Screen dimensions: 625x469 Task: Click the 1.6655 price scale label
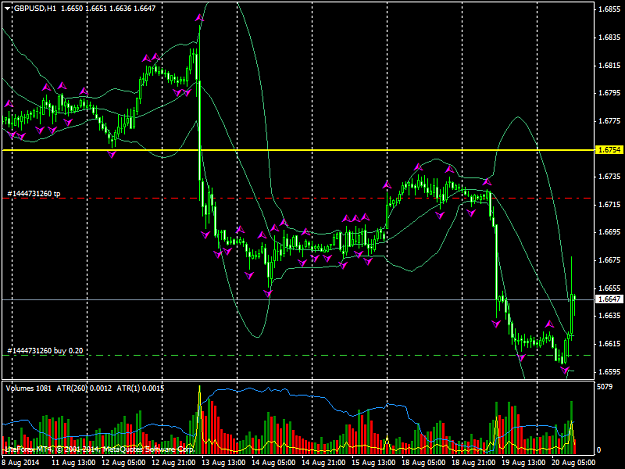(609, 288)
